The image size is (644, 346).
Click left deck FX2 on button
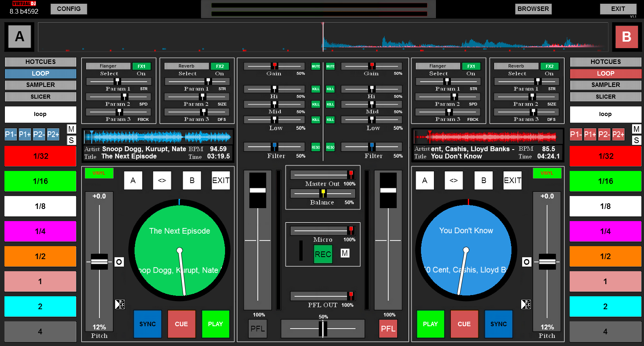[x=220, y=66]
